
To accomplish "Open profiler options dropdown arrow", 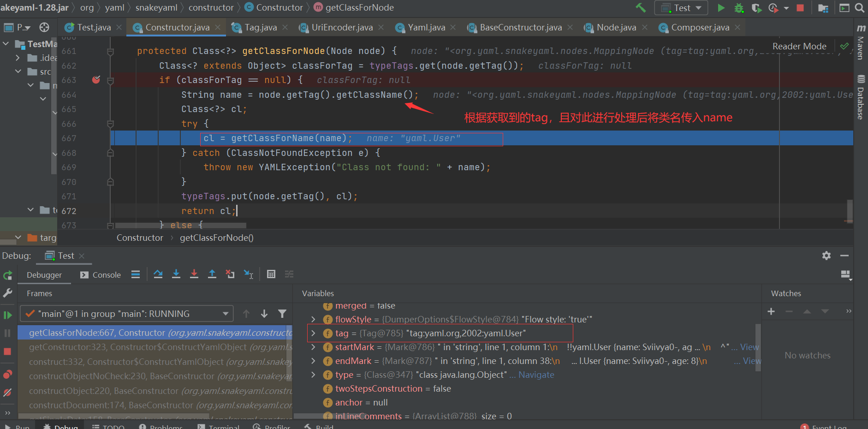I will coord(786,8).
